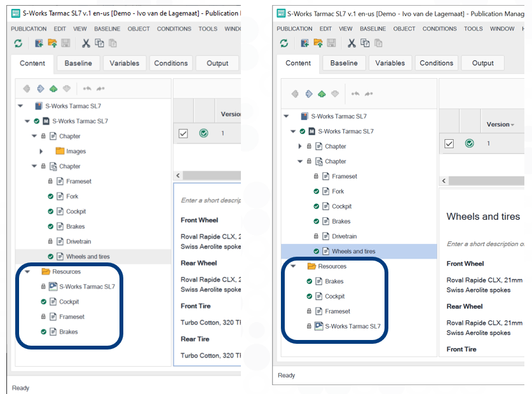Viewport: 532px width, 394px height.
Task: Click Undo arrow in left window tree toolbar
Action: 87,88
